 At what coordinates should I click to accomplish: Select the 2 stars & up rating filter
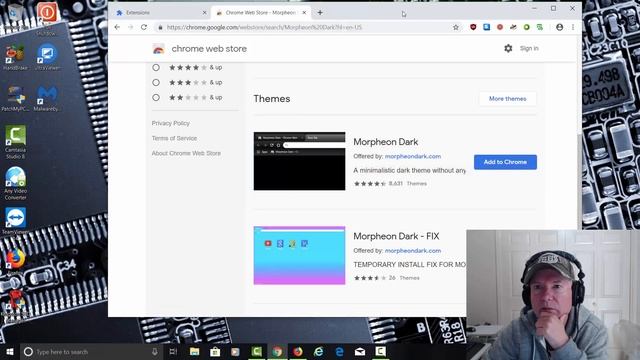(x=156, y=98)
